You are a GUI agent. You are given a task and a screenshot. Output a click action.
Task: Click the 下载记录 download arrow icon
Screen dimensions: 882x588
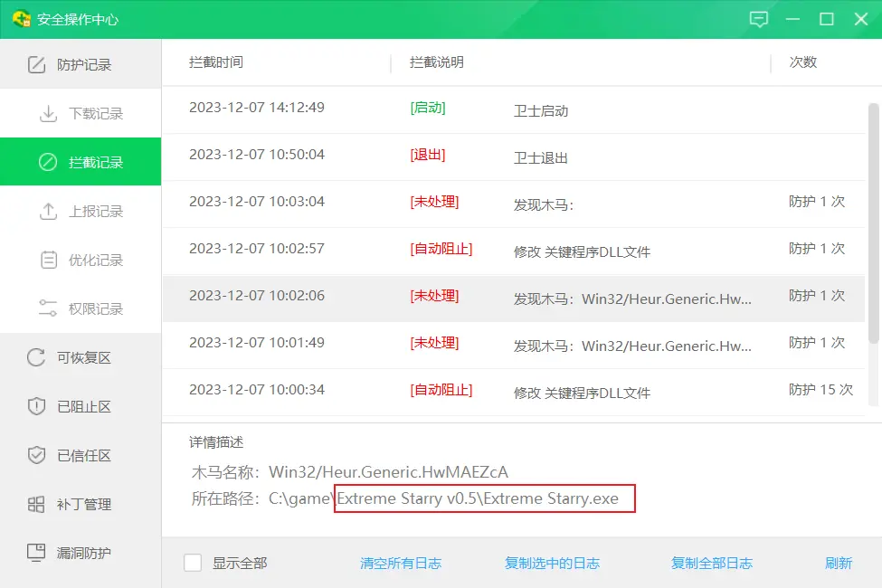48,114
